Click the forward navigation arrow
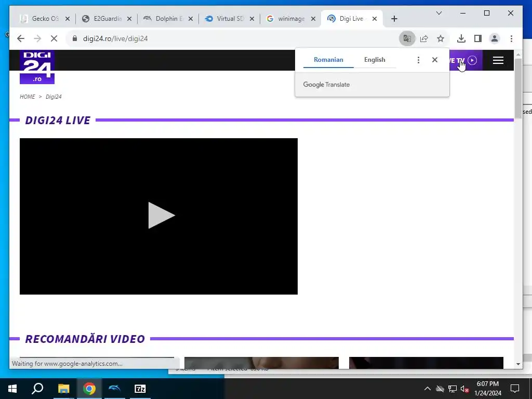Image resolution: width=532 pixels, height=399 pixels. 37,38
